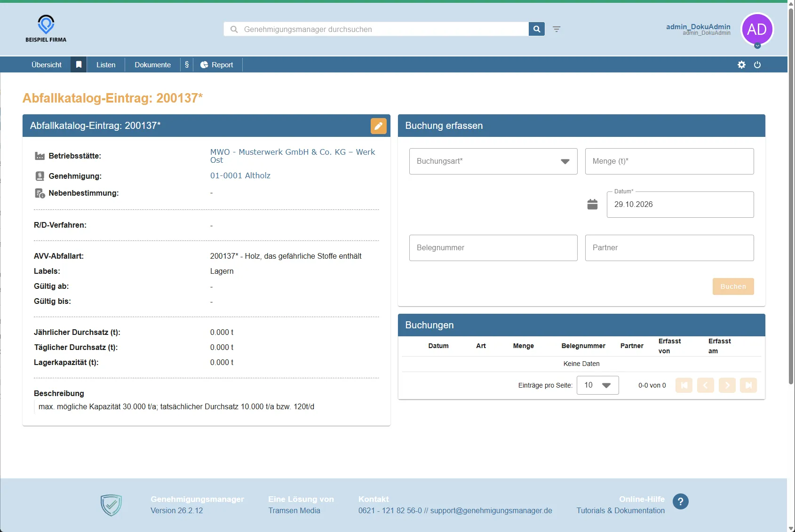This screenshot has width=795, height=532.
Task: Open settings gear icon
Action: pyautogui.click(x=741, y=65)
